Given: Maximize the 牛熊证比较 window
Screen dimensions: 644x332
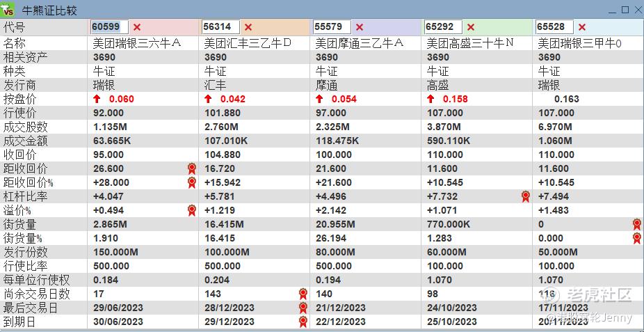Looking at the screenshot, I should pyautogui.click(x=625, y=10).
